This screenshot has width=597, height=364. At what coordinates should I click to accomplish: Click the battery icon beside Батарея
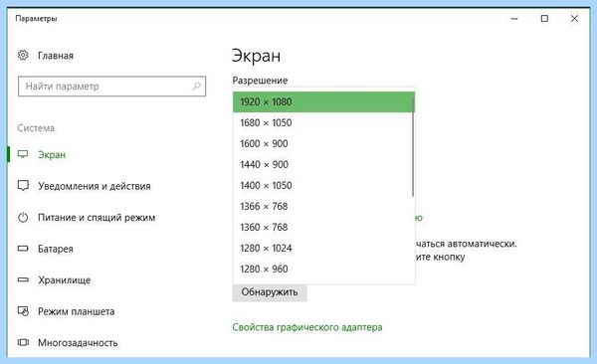[x=23, y=249]
